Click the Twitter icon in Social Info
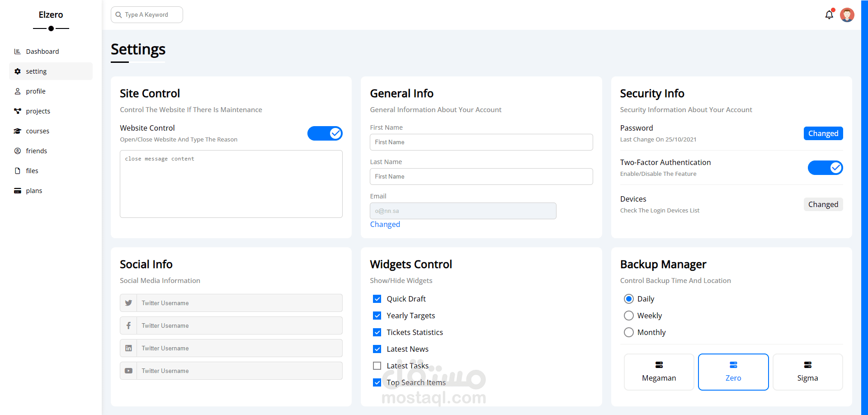The image size is (868, 415). 128,303
